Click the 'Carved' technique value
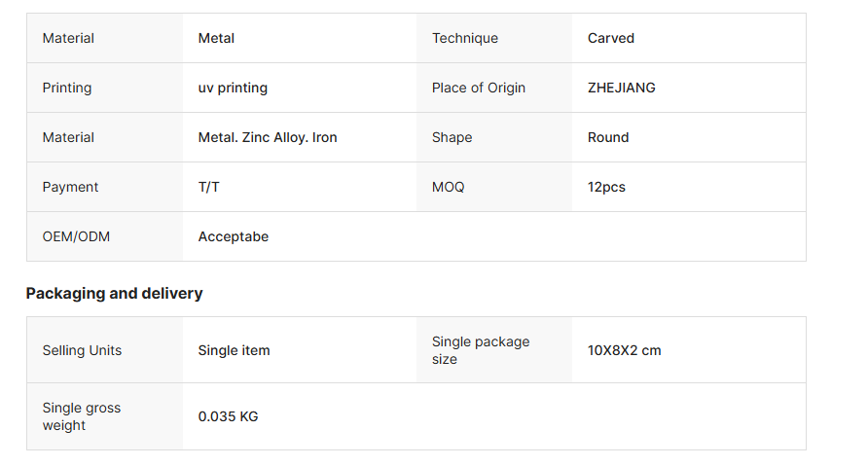This screenshot has width=868, height=466. (610, 38)
